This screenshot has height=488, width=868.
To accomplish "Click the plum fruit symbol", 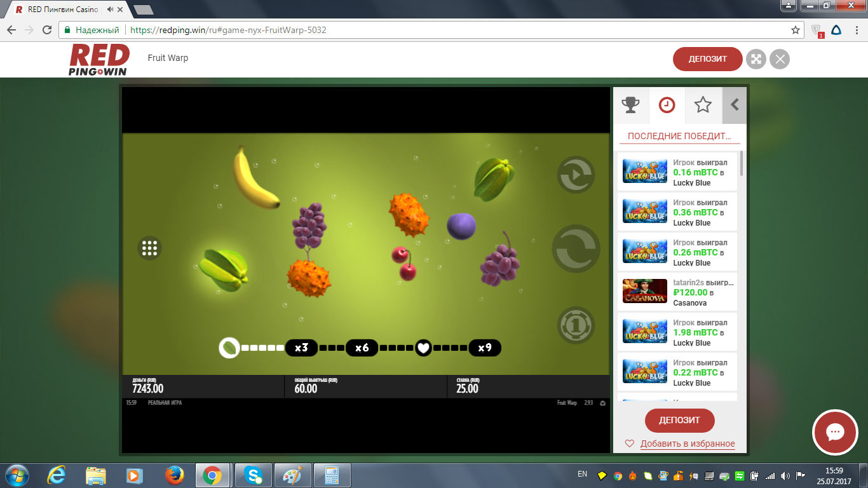I will click(461, 226).
